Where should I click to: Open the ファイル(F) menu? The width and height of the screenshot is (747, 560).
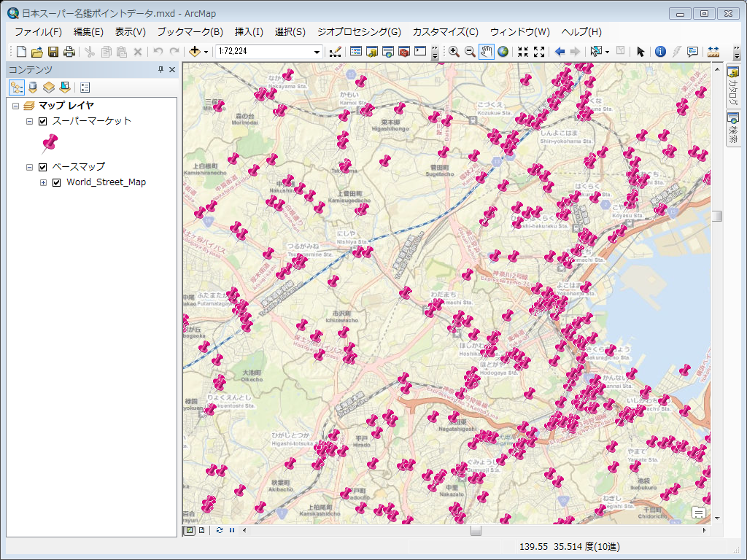[x=38, y=32]
